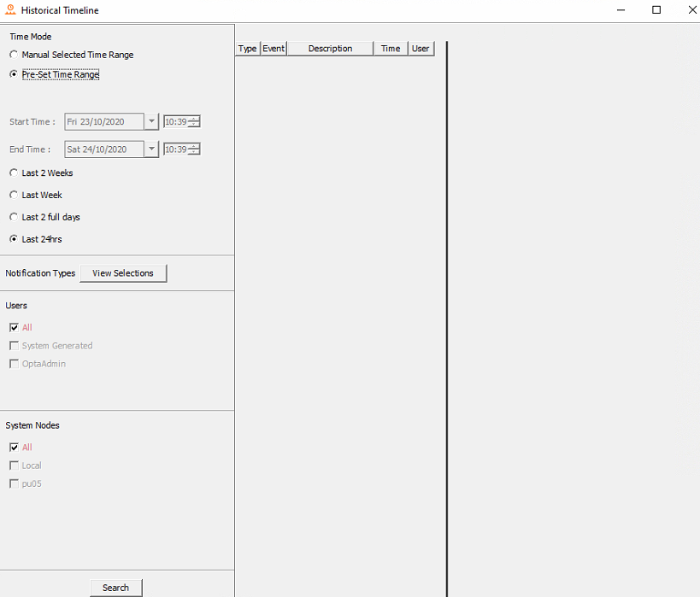Open the End Time date dropdown
Image resolution: width=700 pixels, height=597 pixels.
tap(152, 149)
